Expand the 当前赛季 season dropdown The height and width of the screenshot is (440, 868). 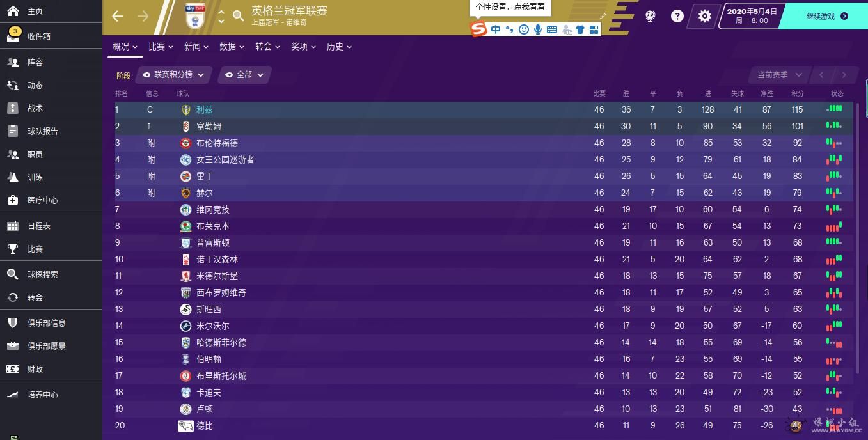point(779,75)
